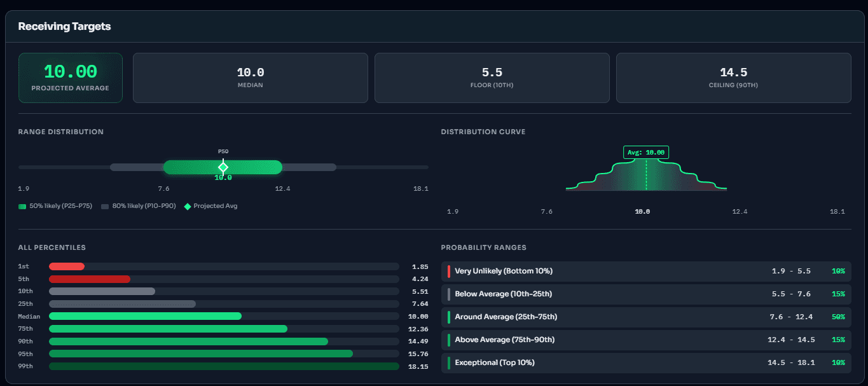Viewport: 868px width, 386px height.
Task: Click the diamond Projected Avg marker
Action: pyautogui.click(x=223, y=167)
